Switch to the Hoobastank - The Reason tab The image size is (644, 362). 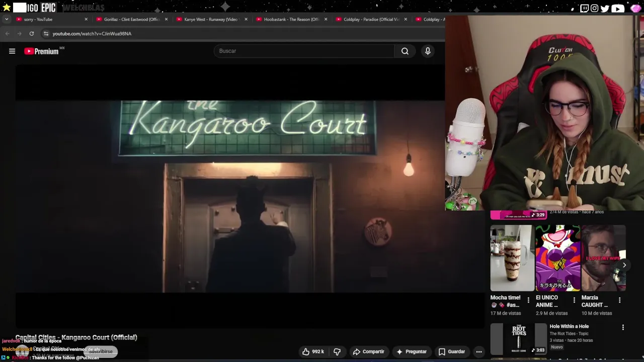tap(291, 19)
